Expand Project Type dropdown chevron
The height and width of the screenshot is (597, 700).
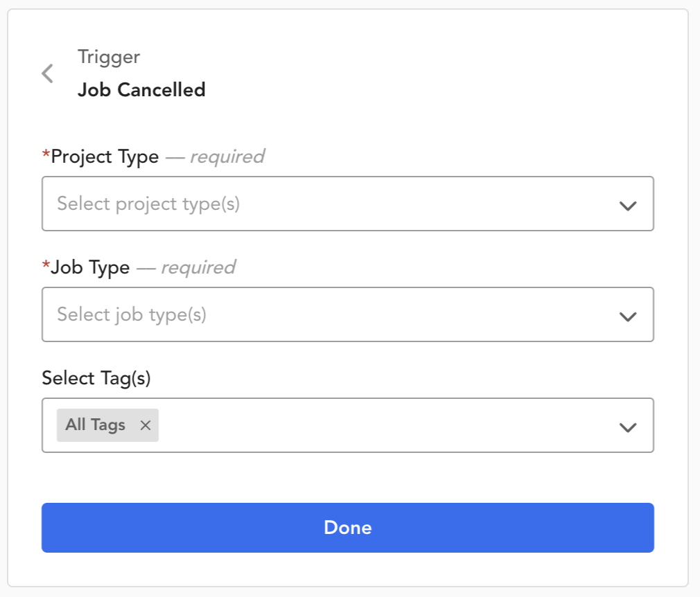pyautogui.click(x=628, y=205)
